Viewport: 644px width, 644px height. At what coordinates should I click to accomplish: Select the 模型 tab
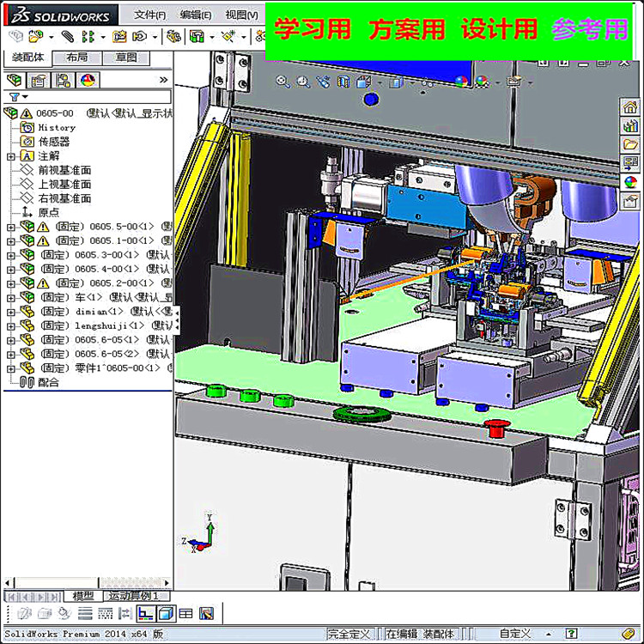click(83, 596)
